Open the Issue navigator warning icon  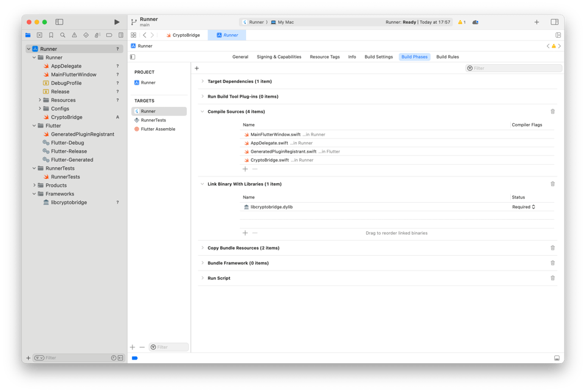pos(74,35)
